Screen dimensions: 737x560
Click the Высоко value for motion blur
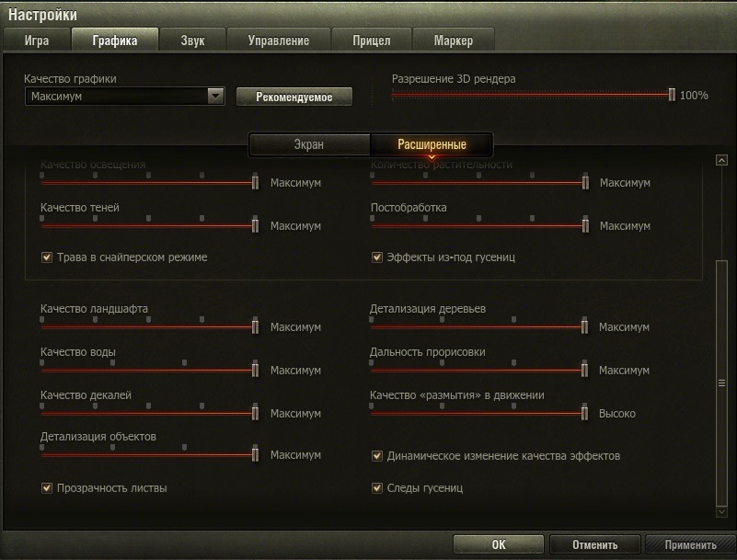617,414
